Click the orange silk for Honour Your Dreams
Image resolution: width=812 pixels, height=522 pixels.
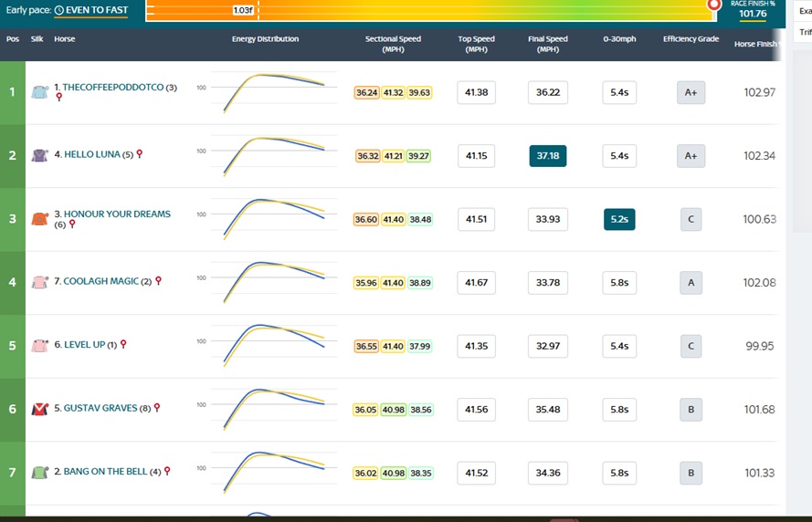click(x=39, y=219)
